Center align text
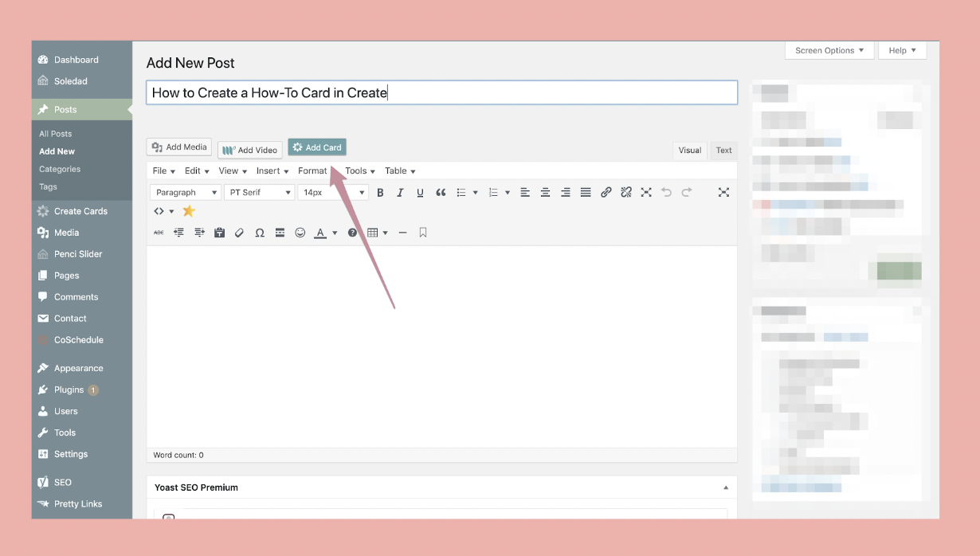980x556 pixels. [545, 193]
